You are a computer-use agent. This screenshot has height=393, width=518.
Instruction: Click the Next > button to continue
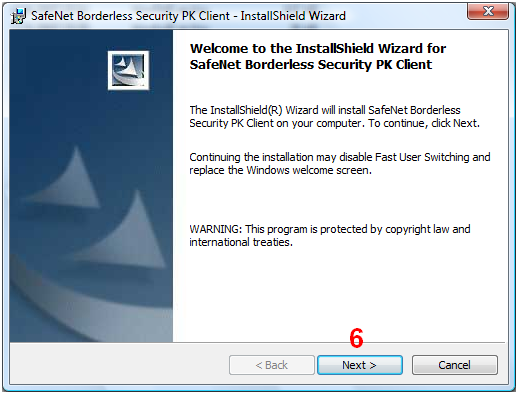click(360, 365)
